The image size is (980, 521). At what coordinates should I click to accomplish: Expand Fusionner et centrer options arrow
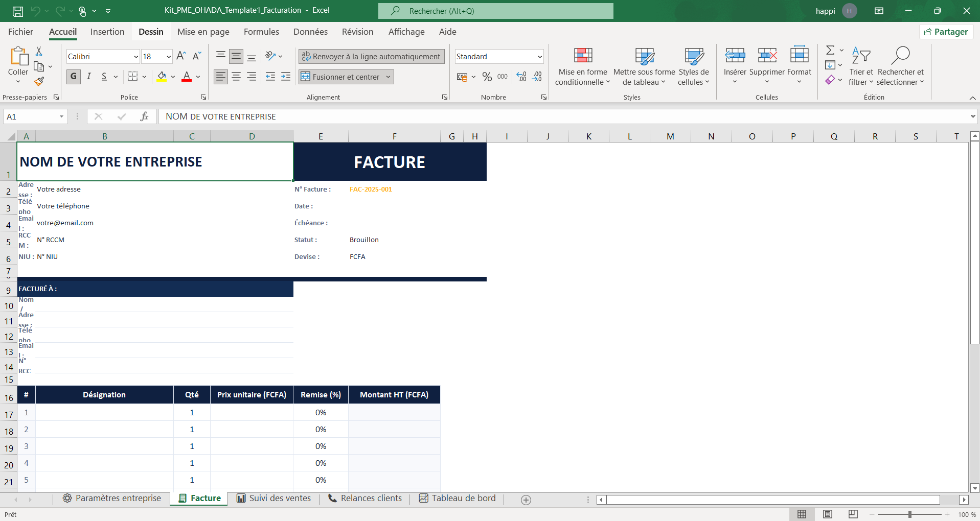click(x=389, y=77)
